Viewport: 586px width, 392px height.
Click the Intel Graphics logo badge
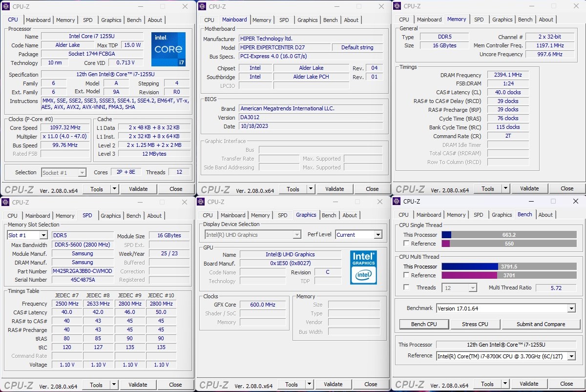point(363,267)
